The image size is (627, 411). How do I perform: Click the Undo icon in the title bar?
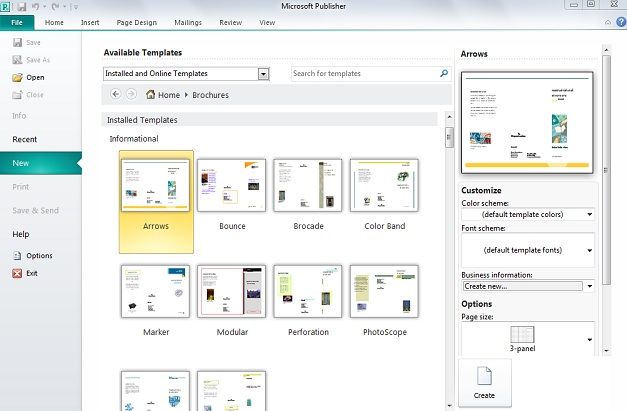click(x=35, y=6)
